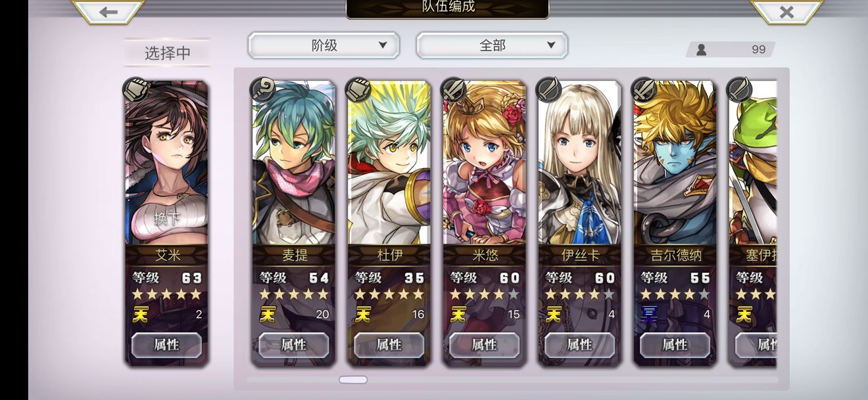Click the fist weapon icon on 艾米's card
The image size is (868, 400).
pos(136,89)
